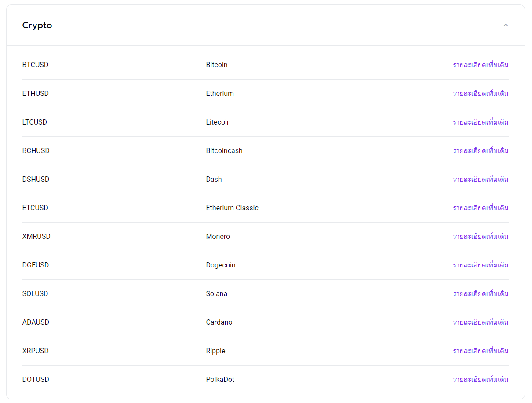Open รายละเอียดเพิ่มเติม link for Ripple
Viewport: 532px width, 403px height.
coord(481,351)
